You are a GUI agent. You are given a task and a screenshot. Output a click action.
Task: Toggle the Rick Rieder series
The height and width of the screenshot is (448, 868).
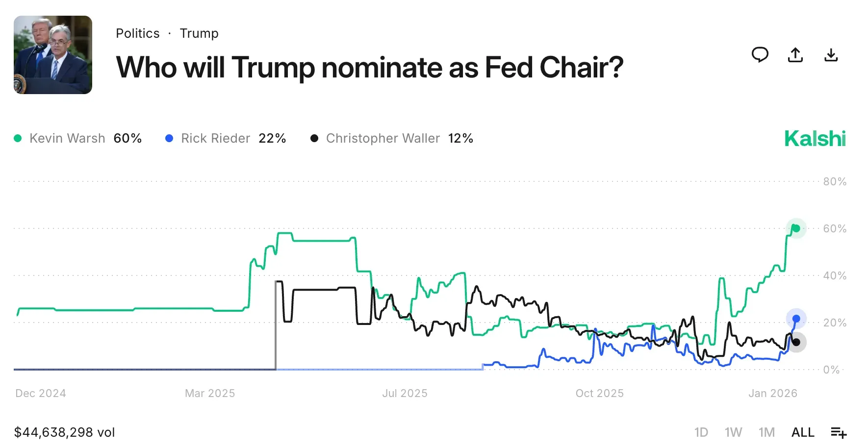pos(216,138)
